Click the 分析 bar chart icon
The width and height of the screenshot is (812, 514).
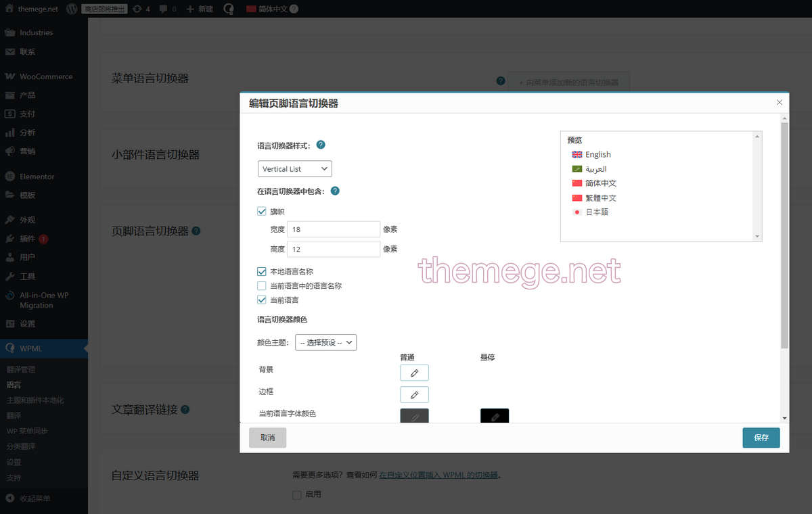point(10,133)
